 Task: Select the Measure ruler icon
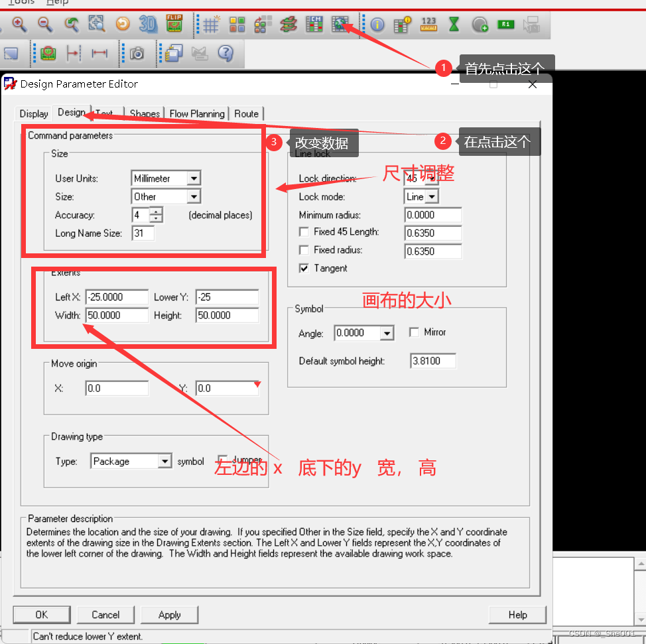(428, 25)
